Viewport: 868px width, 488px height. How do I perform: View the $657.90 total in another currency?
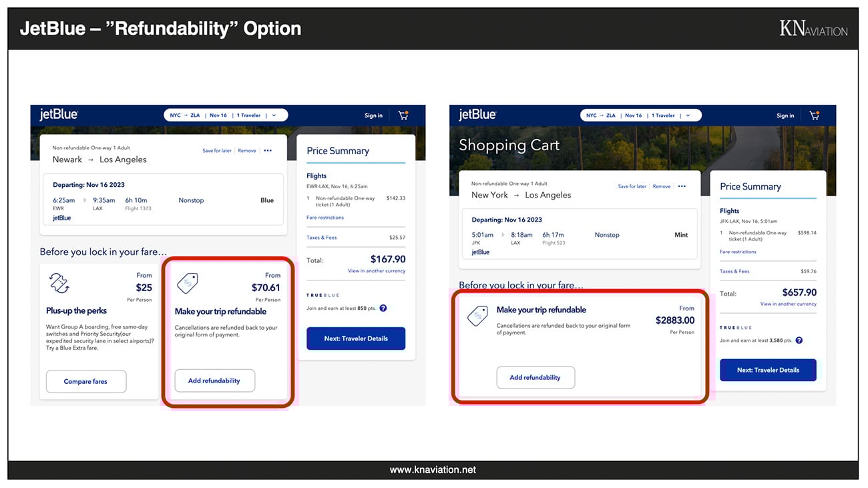point(789,304)
